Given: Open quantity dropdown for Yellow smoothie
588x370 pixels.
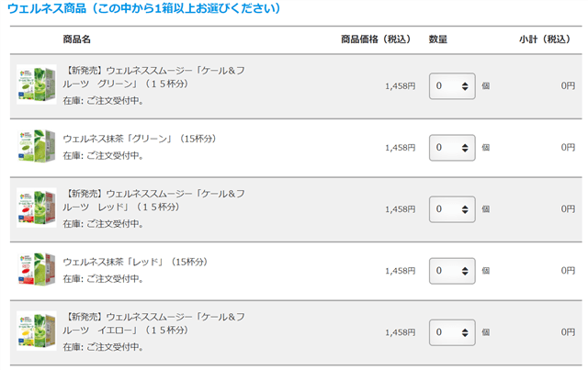Looking at the screenshot, I should [452, 332].
